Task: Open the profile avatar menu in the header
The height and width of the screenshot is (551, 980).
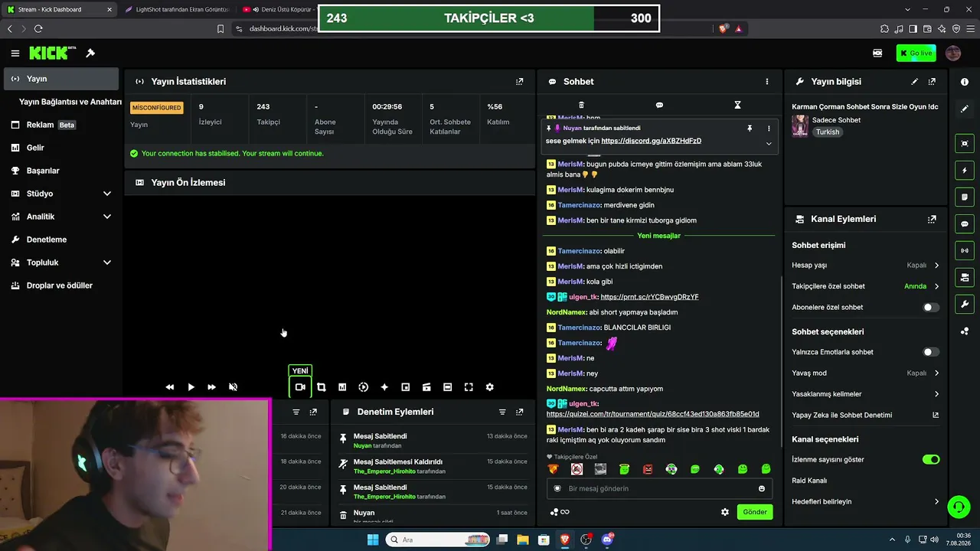Action: click(x=953, y=53)
